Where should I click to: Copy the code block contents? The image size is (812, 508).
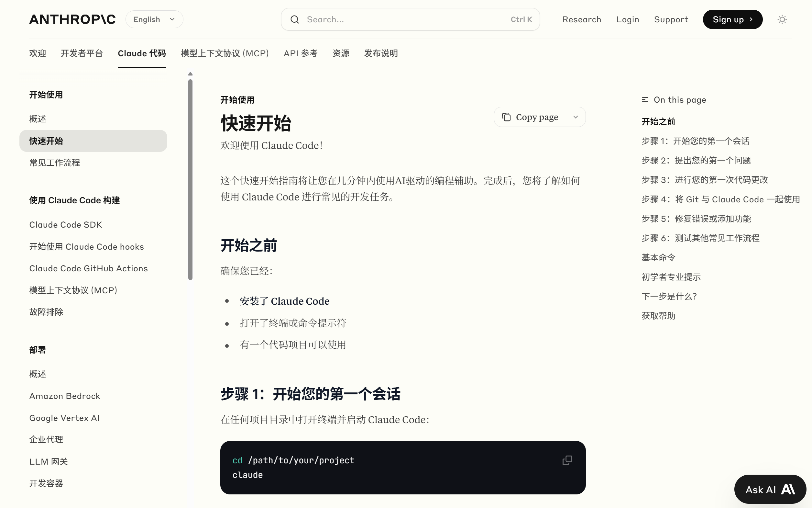click(x=567, y=460)
